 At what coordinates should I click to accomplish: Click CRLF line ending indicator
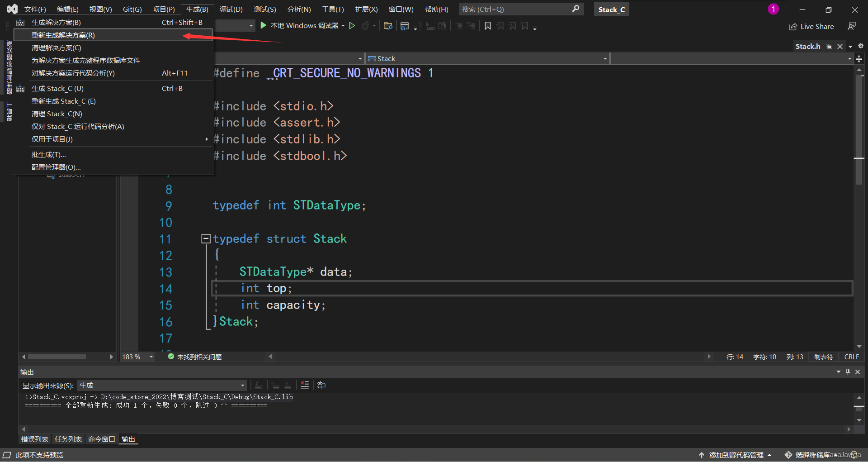pos(852,357)
